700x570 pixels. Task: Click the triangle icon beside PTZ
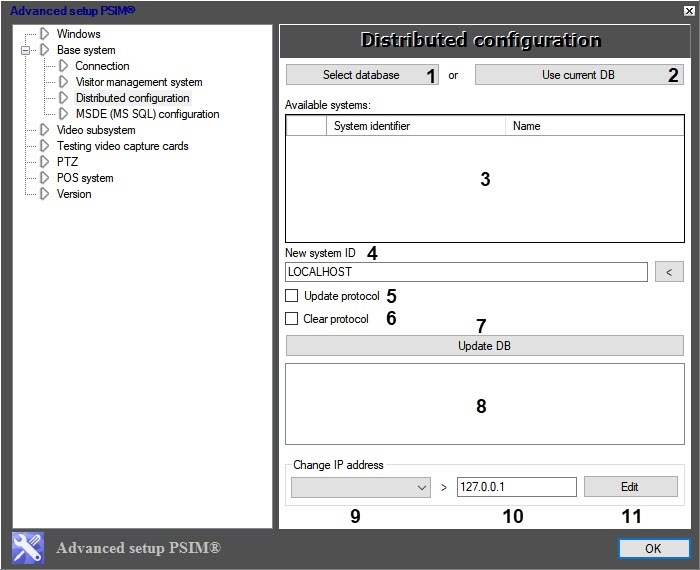point(44,162)
